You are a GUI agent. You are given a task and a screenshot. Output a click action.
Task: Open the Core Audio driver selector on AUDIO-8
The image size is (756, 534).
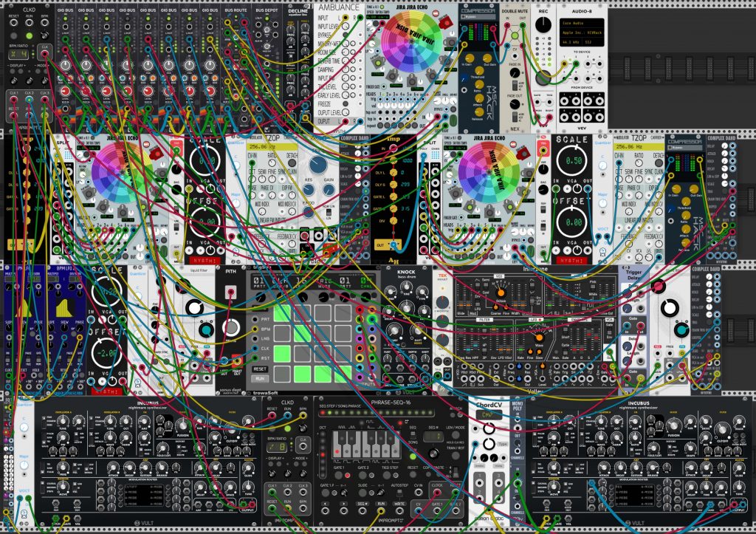[x=582, y=23]
